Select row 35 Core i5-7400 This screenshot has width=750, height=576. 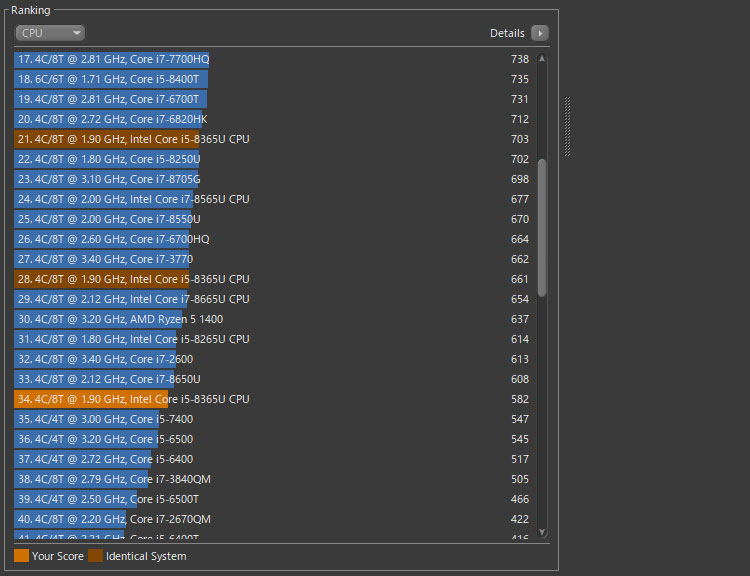point(274,419)
